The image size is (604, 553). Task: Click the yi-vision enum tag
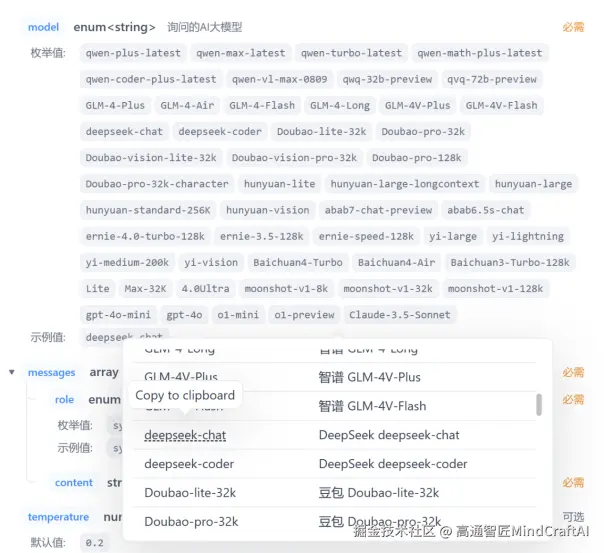(x=211, y=262)
